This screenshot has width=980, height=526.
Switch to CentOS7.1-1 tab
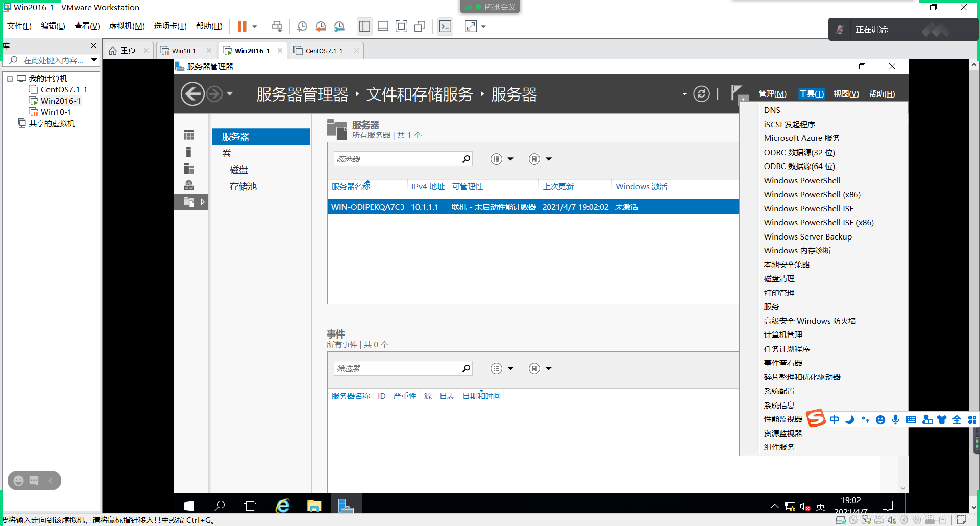324,51
